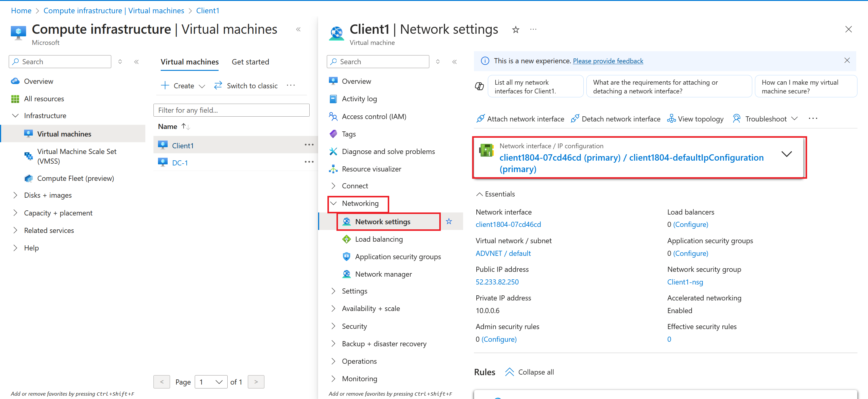Choose suggestion List all my network interfaces
Image resolution: width=868 pixels, height=399 pixels.
[535, 86]
